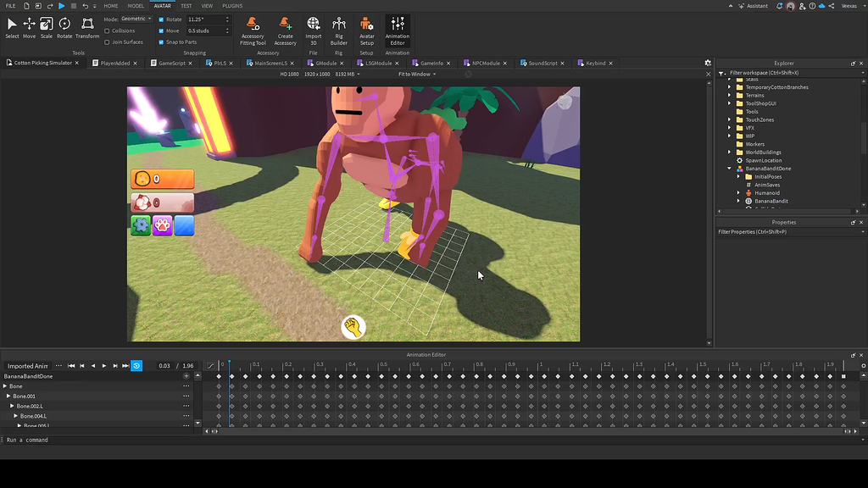Screen dimensions: 868x488
Task: Open the Create Accessory tool
Action: point(286,30)
